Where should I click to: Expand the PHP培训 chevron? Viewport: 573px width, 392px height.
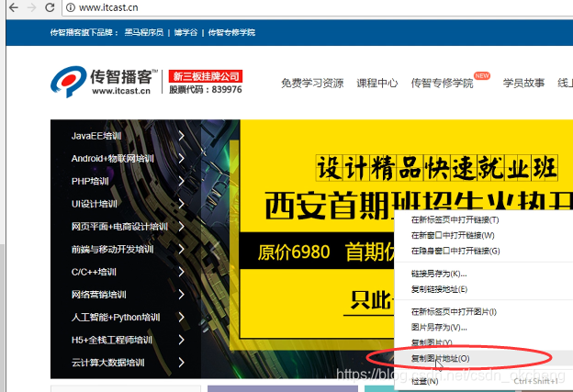[x=181, y=181]
